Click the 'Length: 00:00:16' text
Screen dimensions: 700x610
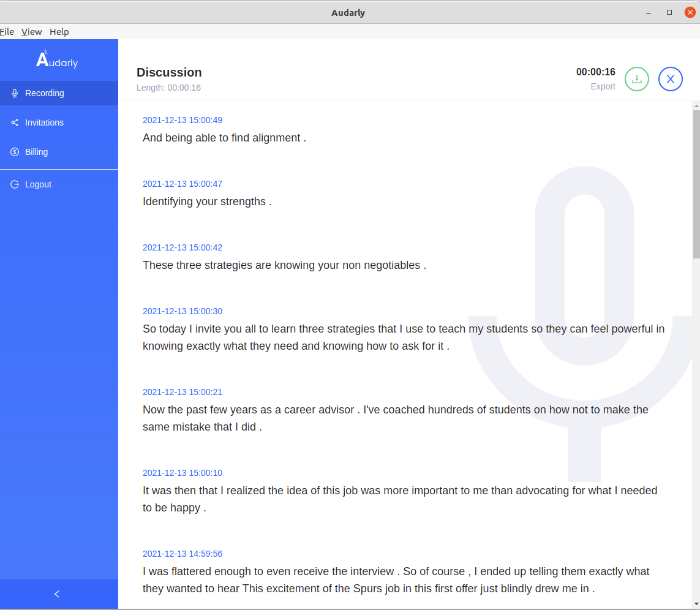(x=168, y=88)
